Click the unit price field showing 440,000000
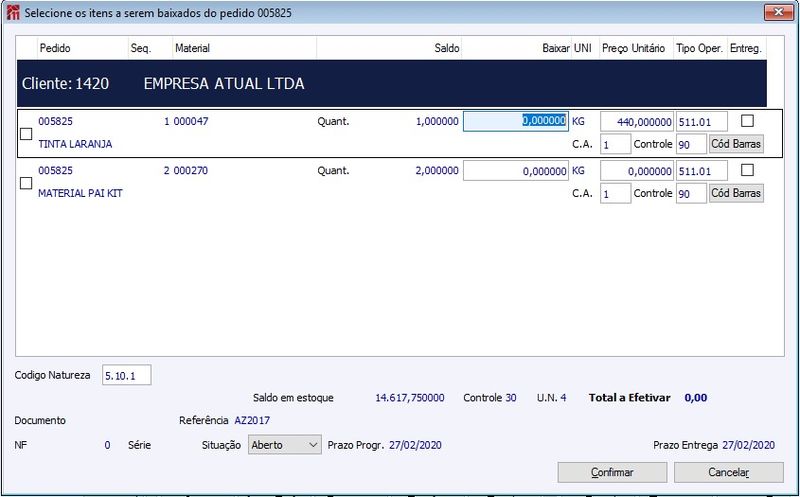 637,122
